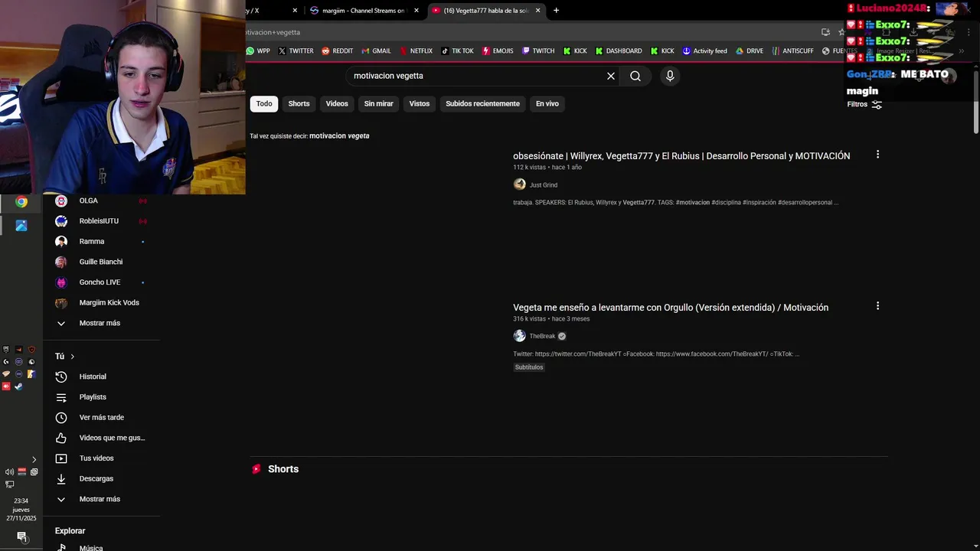Click the suggested 'motivacion vegeta' correction

[339, 135]
